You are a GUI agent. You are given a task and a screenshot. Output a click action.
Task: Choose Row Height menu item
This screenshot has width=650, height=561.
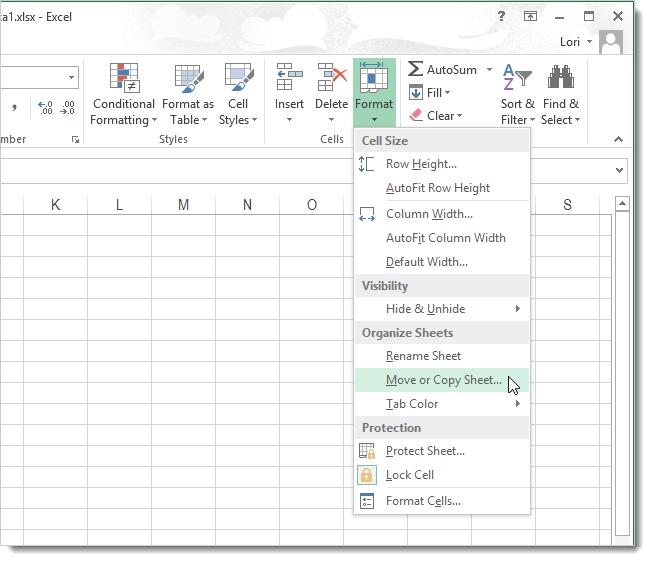click(x=442, y=164)
